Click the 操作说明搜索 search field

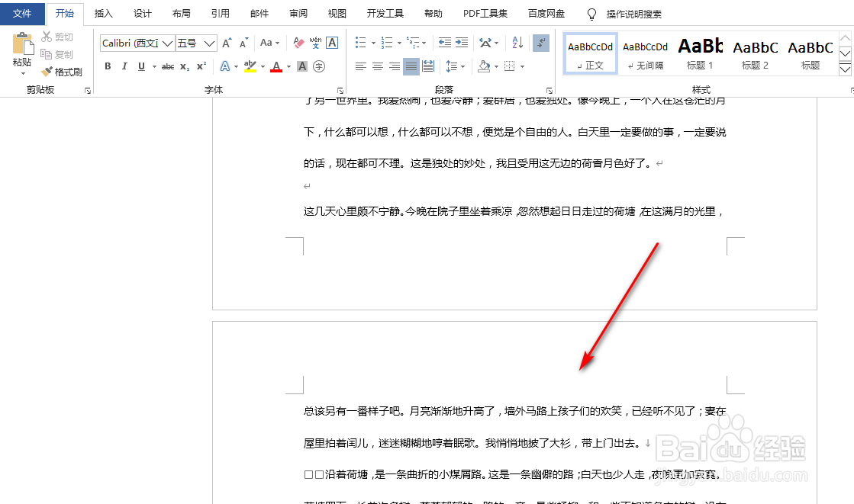click(634, 14)
